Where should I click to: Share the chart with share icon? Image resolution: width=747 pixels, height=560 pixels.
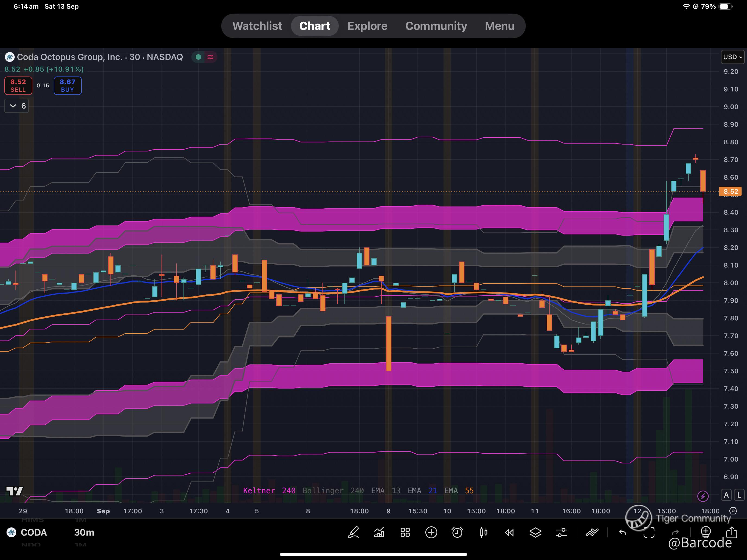[x=732, y=532]
